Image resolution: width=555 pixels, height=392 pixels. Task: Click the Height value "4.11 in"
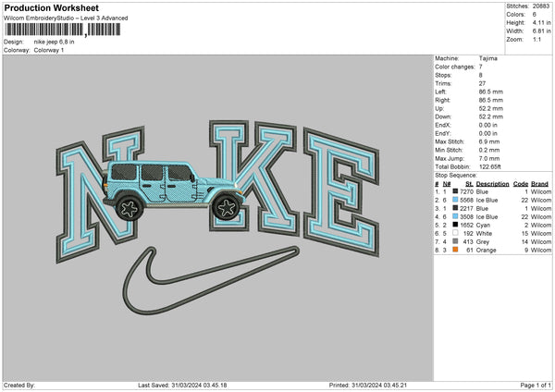pyautogui.click(x=541, y=22)
